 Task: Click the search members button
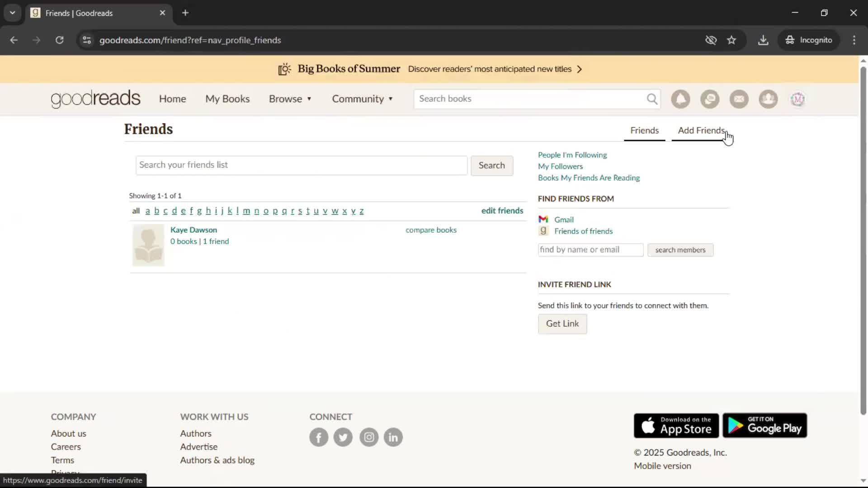click(x=680, y=250)
